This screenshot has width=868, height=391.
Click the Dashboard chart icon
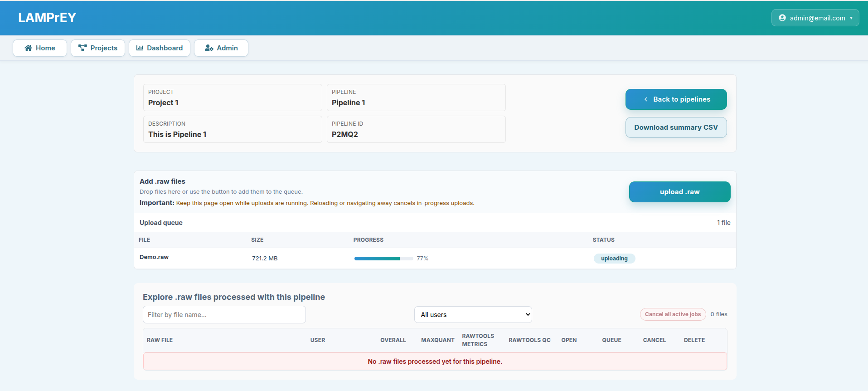140,48
